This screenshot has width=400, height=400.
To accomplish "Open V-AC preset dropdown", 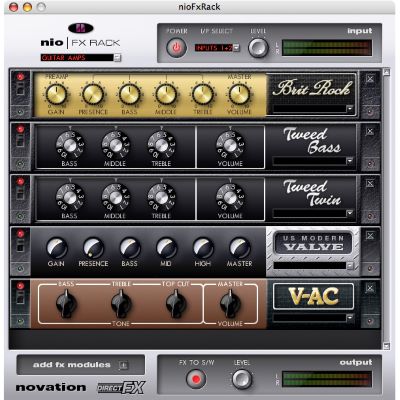I will pos(313,318).
